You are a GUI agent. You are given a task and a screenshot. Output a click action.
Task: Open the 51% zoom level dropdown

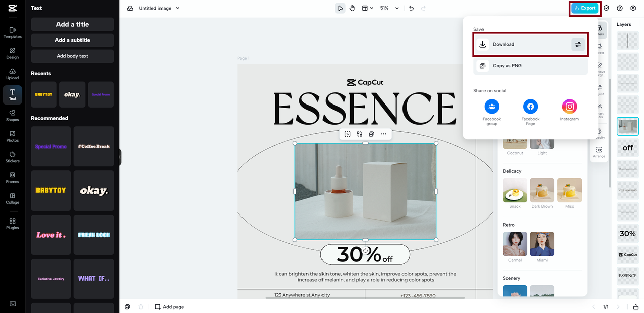click(x=389, y=8)
